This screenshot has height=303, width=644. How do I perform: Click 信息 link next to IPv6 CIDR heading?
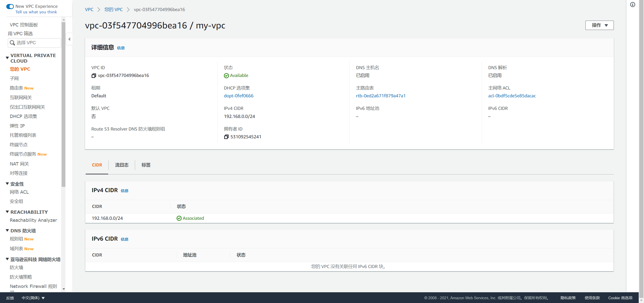125,239
